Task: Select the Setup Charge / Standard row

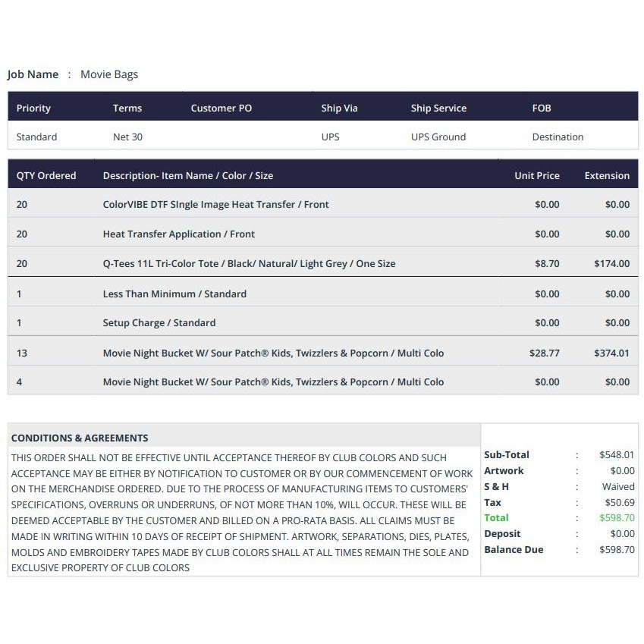Action: click(x=323, y=322)
